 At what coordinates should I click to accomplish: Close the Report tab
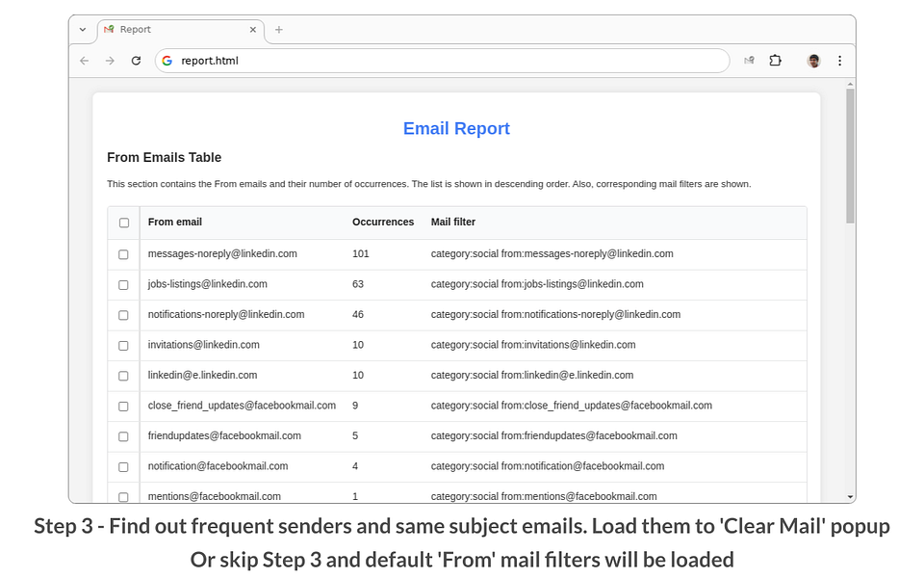(x=253, y=30)
